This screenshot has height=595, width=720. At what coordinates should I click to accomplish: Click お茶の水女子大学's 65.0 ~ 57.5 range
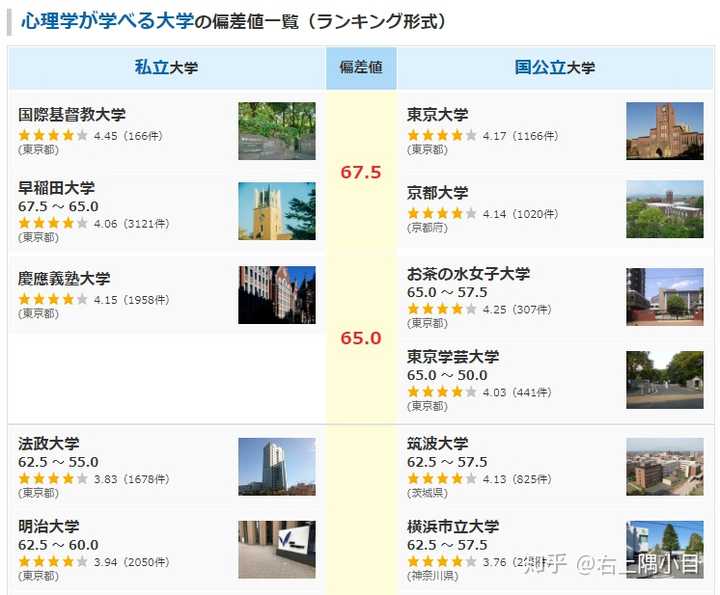pos(447,292)
